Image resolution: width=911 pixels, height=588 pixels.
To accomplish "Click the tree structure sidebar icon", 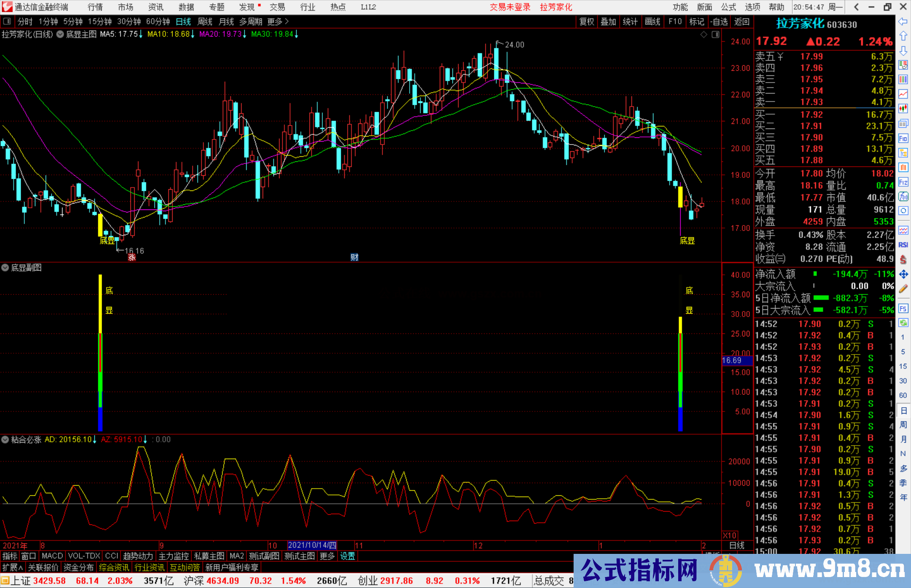I will coord(903,153).
